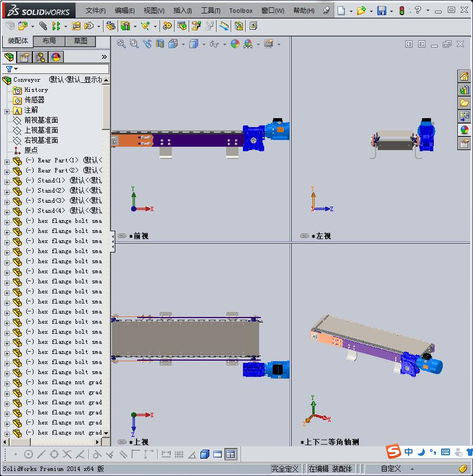Image resolution: width=473 pixels, height=476 pixels.
Task: Expand the Stand<1> tree node
Action: click(x=7, y=182)
